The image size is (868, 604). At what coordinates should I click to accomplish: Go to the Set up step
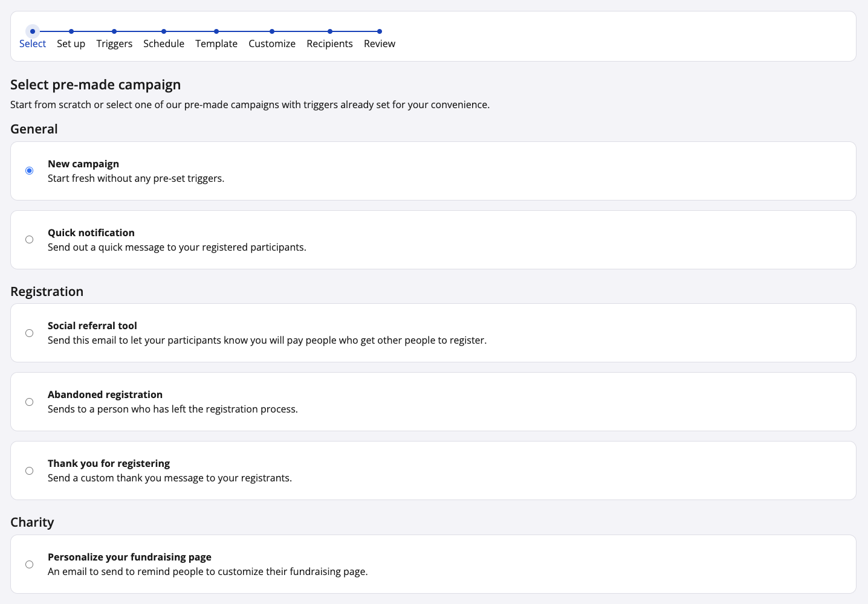coord(71,37)
